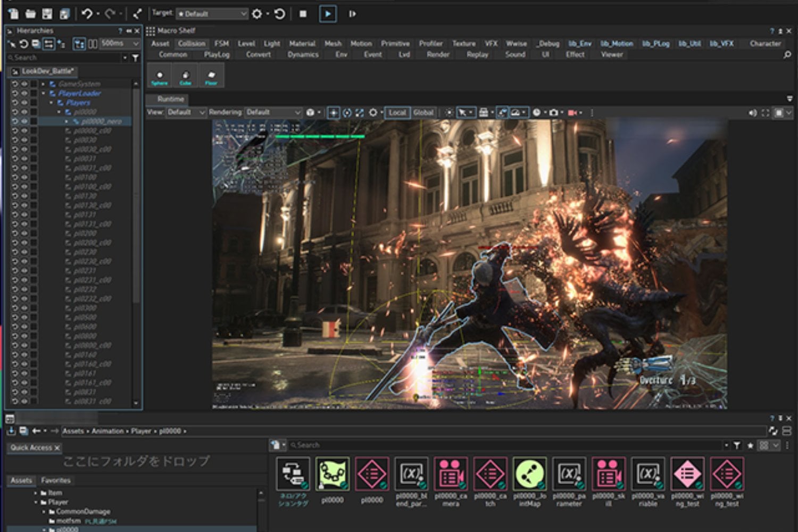The height and width of the screenshot is (532, 798).
Task: Select the Collision shelf tab
Action: pyautogui.click(x=192, y=44)
